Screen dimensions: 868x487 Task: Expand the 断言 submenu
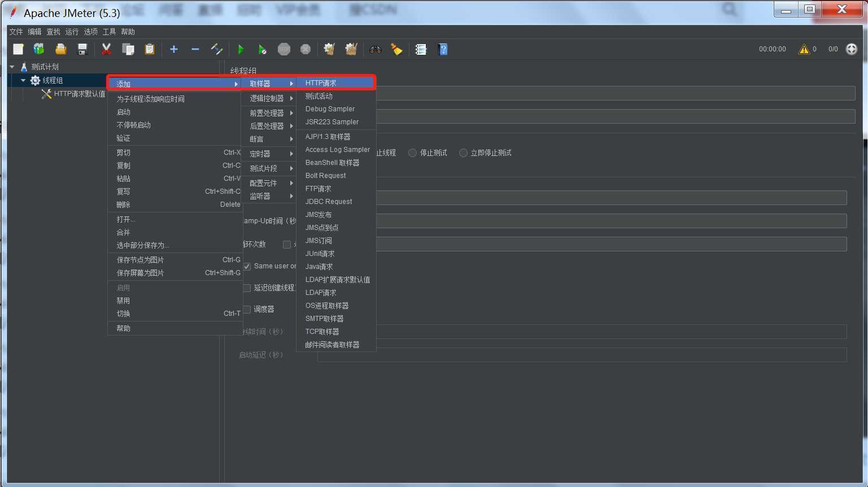click(x=269, y=139)
